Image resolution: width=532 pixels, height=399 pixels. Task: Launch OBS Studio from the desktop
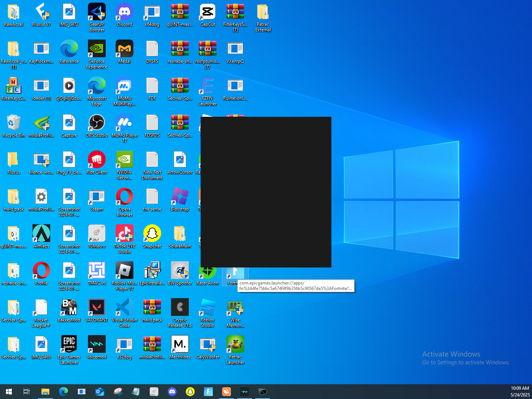click(97, 123)
